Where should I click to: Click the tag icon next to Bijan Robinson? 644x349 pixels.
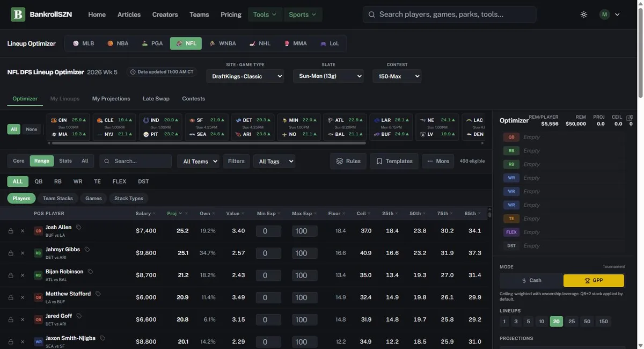pos(91,272)
